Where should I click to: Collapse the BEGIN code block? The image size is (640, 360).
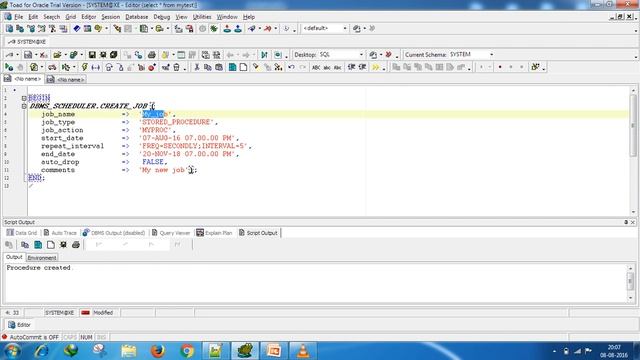(x=24, y=98)
